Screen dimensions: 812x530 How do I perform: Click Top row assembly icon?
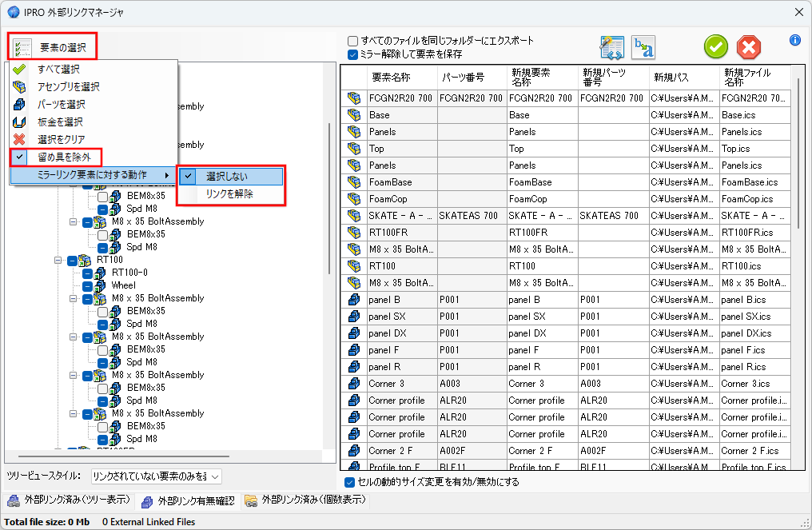click(354, 149)
